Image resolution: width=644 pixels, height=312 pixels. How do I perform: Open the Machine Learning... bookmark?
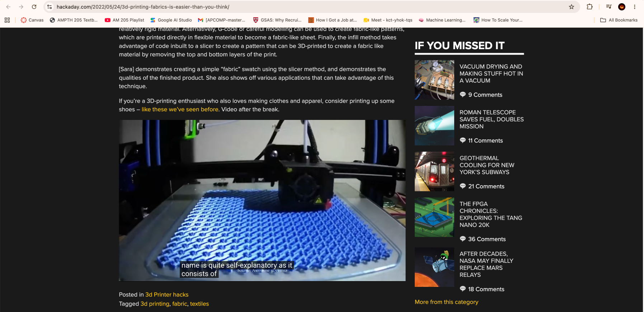(x=442, y=20)
